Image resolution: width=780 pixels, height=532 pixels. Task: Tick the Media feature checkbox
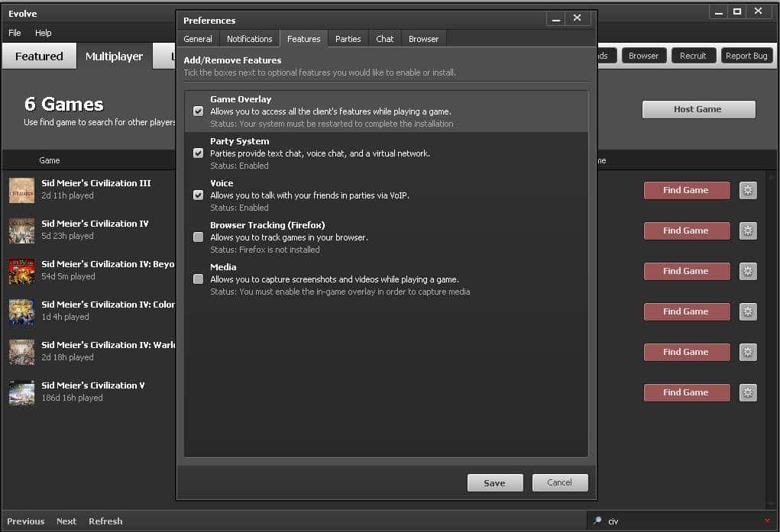coord(198,279)
